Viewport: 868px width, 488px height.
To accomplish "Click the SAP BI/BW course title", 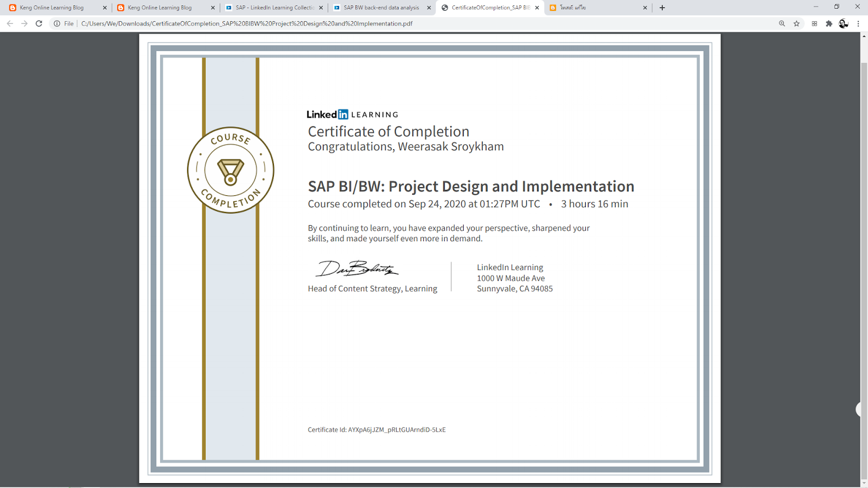I will (x=471, y=186).
